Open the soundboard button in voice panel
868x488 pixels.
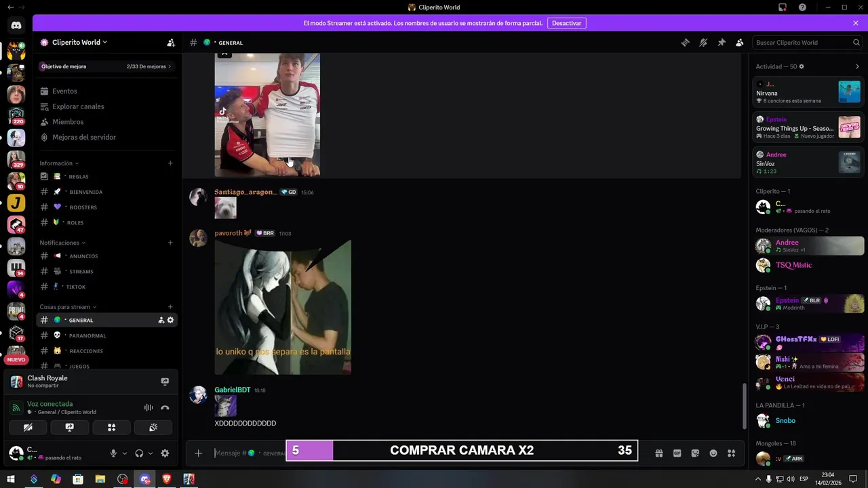click(153, 428)
